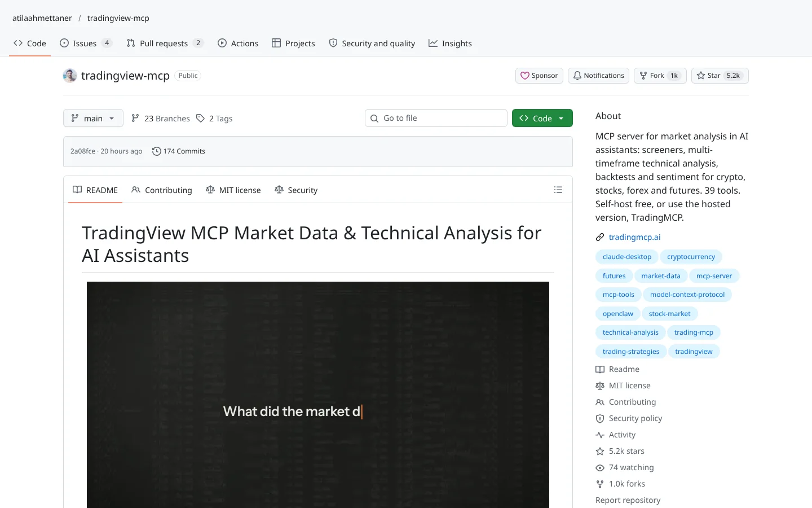Click the trading-strategies topic tag
Screen dimensions: 812x508
pyautogui.click(x=631, y=352)
